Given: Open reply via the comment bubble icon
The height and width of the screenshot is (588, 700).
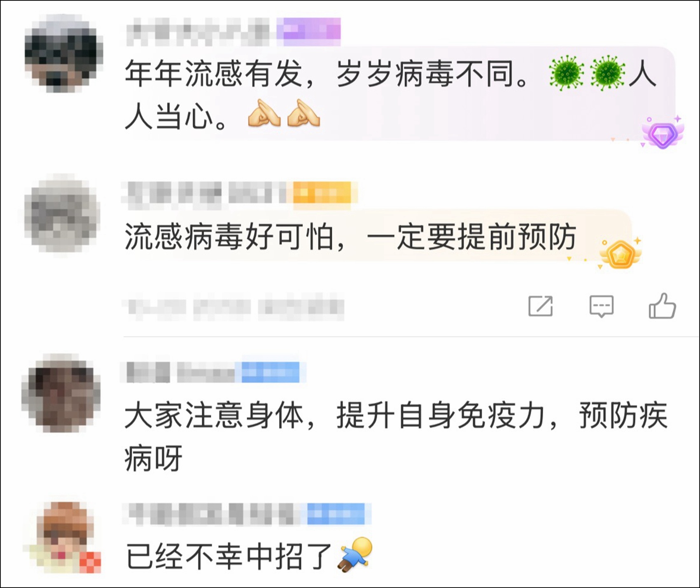Looking at the screenshot, I should [x=602, y=306].
